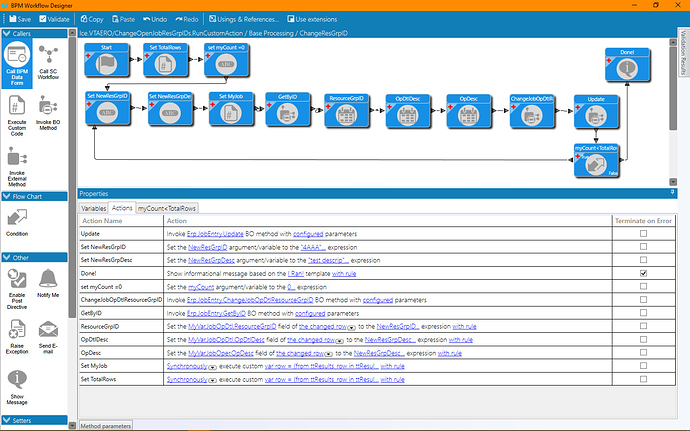Screen dimensions: 690x431
Task: Select the Set TotalRows workflow node
Action: click(165, 60)
